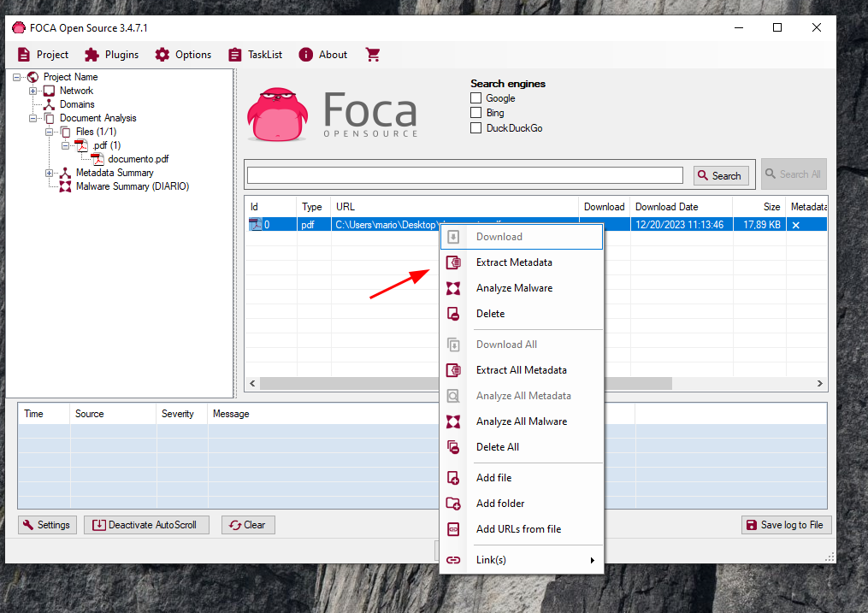Click the Download Date column header
868x613 pixels.
pyautogui.click(x=682, y=207)
